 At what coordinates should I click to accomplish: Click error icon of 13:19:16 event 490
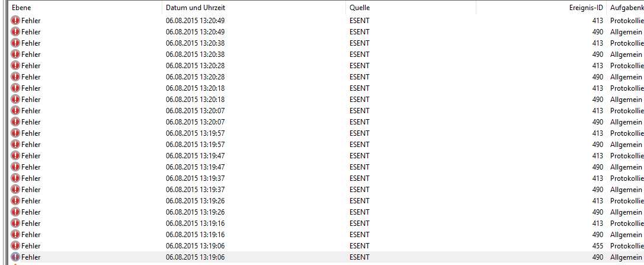tap(15, 234)
